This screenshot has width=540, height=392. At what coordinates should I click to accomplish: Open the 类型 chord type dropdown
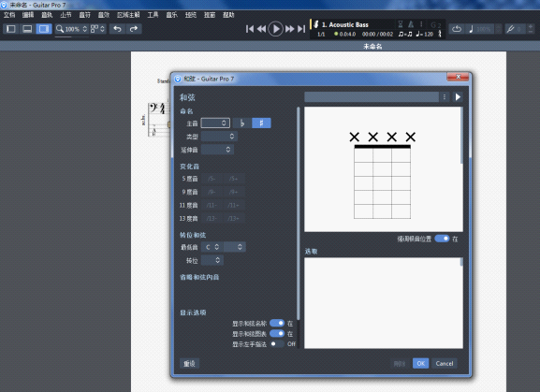(x=219, y=137)
